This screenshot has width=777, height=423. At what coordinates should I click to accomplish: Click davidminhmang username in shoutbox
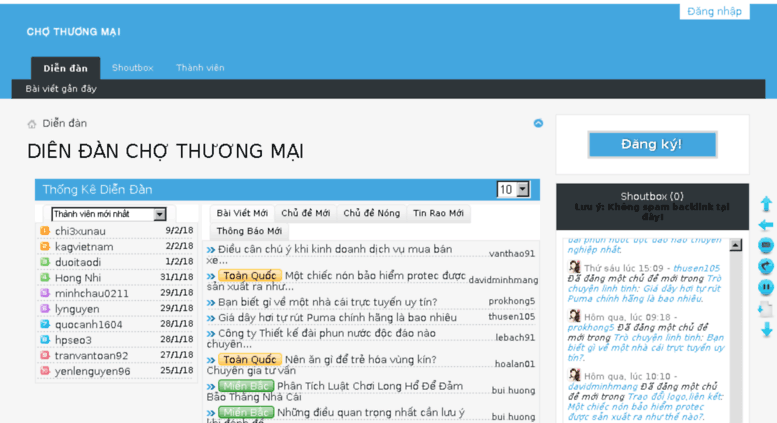(x=603, y=386)
